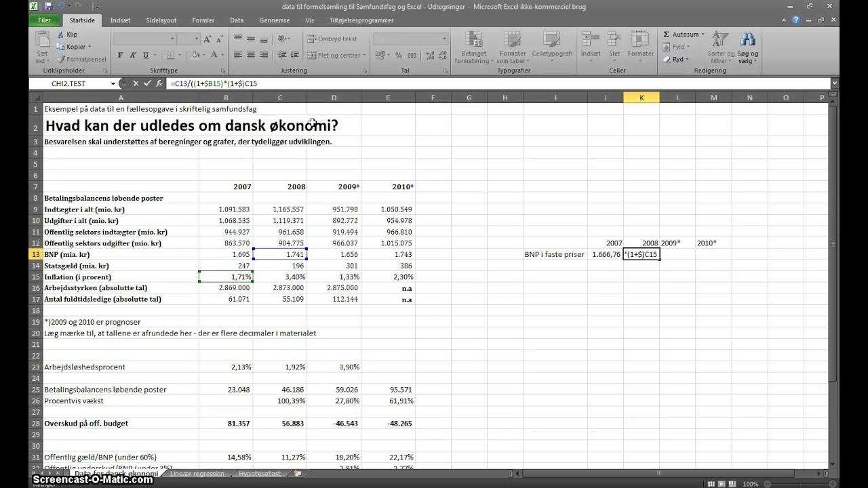Click the thousands separator 000 icon
This screenshot has height=488, width=868.
[412, 56]
